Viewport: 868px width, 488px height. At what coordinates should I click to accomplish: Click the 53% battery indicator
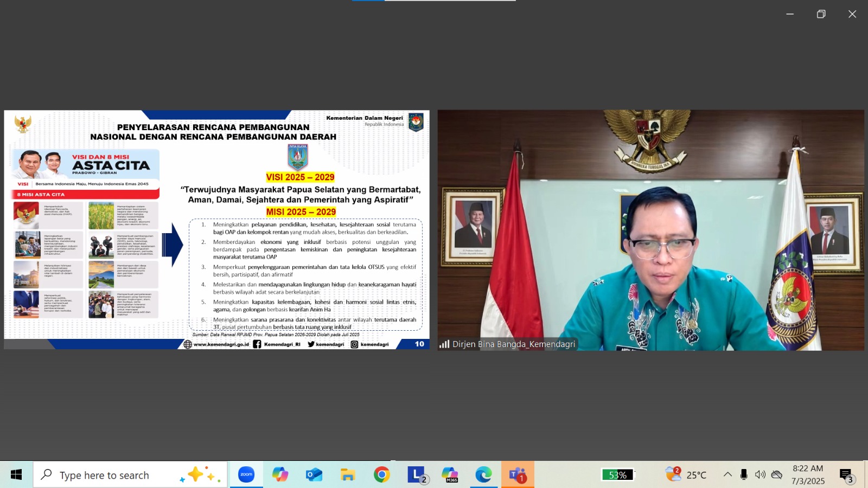pyautogui.click(x=617, y=475)
